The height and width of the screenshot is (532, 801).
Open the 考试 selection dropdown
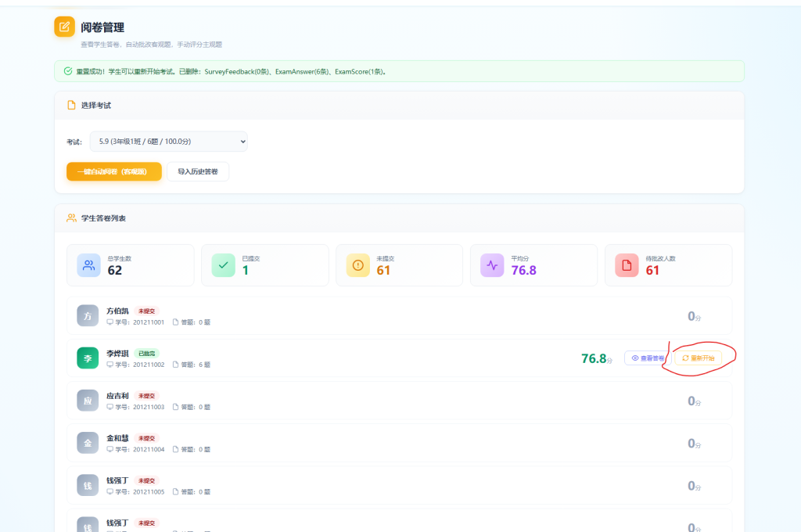169,142
